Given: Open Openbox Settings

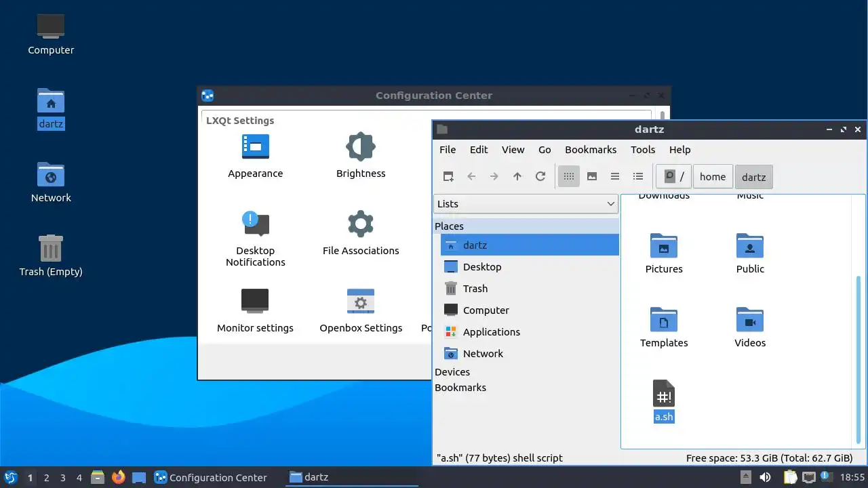Looking at the screenshot, I should 361,310.
